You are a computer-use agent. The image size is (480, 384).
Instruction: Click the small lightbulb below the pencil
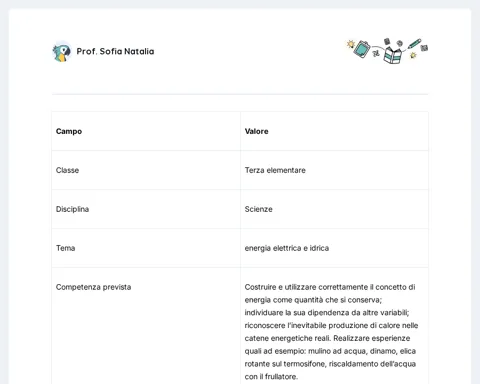(413, 55)
